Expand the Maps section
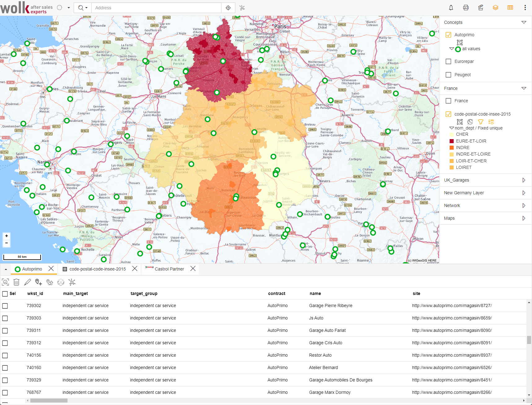The width and height of the screenshot is (532, 405). [524, 218]
